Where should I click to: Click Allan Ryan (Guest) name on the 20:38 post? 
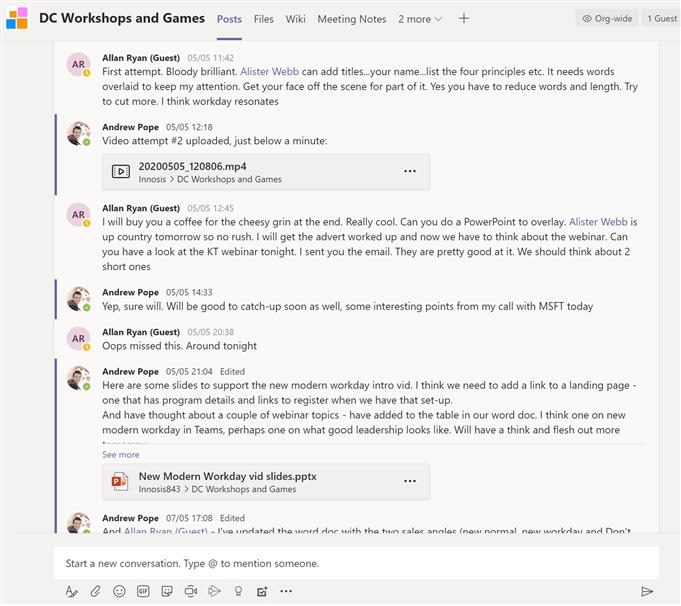pyautogui.click(x=141, y=332)
